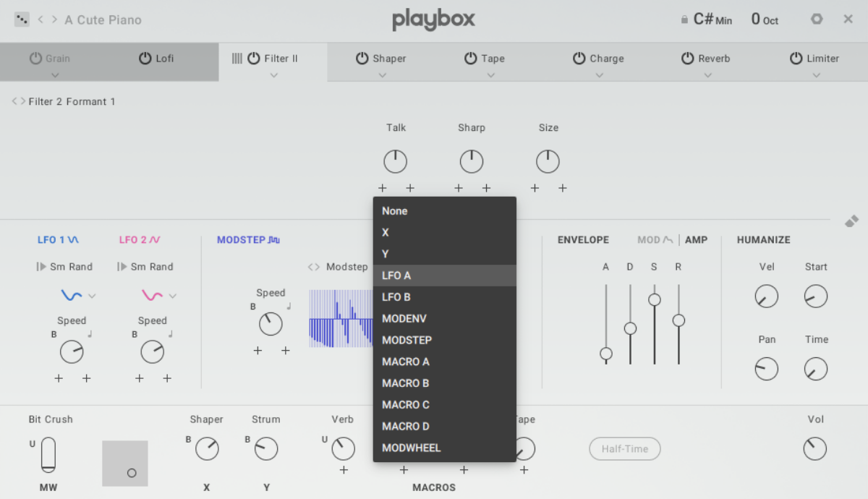Click LFO 1 retrigger play icon
868x499 pixels.
click(41, 267)
